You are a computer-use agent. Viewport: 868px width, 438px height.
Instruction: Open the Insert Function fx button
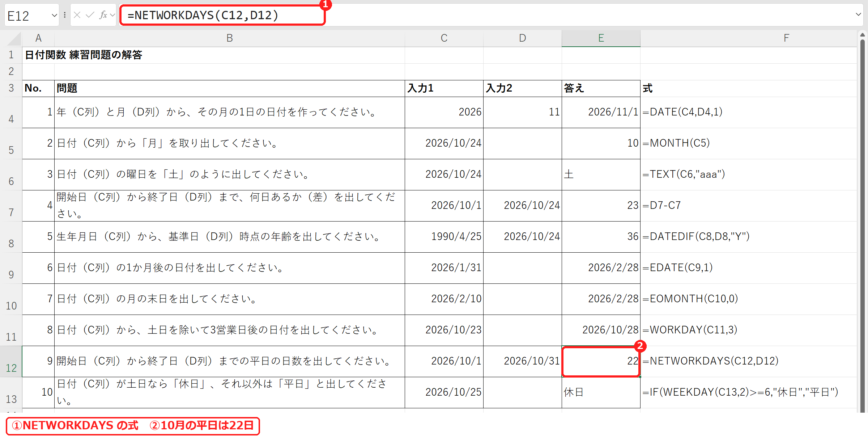pos(103,15)
